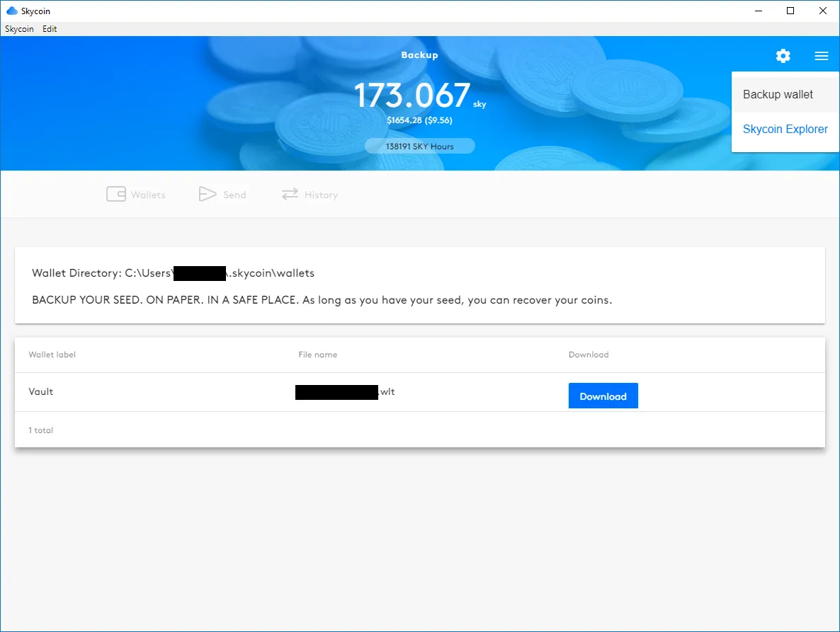Switch to the History tab label
Image resolution: width=840 pixels, height=632 pixels.
click(x=321, y=195)
